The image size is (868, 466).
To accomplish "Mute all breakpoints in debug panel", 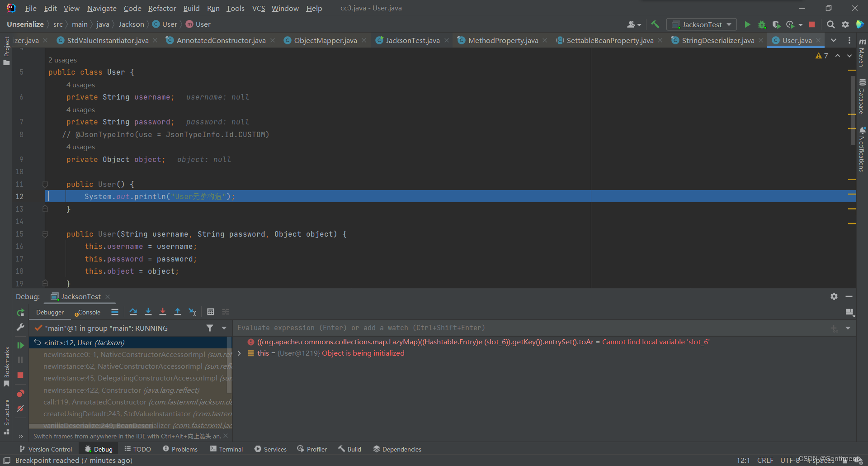I will pyautogui.click(x=20, y=409).
